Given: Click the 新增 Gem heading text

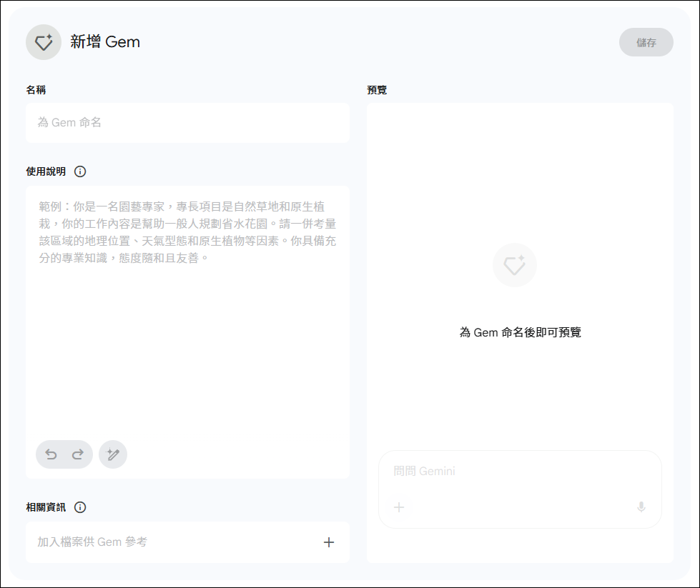Looking at the screenshot, I should pos(105,42).
